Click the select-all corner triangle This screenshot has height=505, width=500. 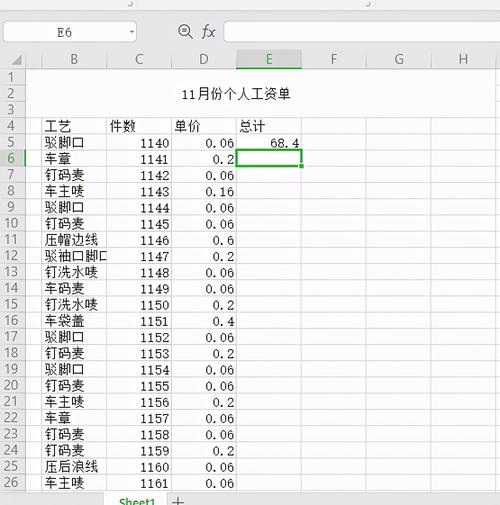16,60
